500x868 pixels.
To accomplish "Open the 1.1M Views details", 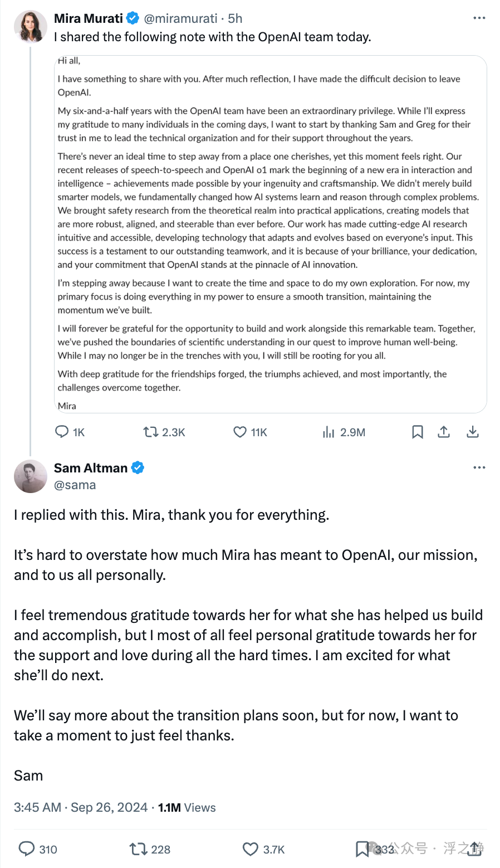I will tap(187, 807).
